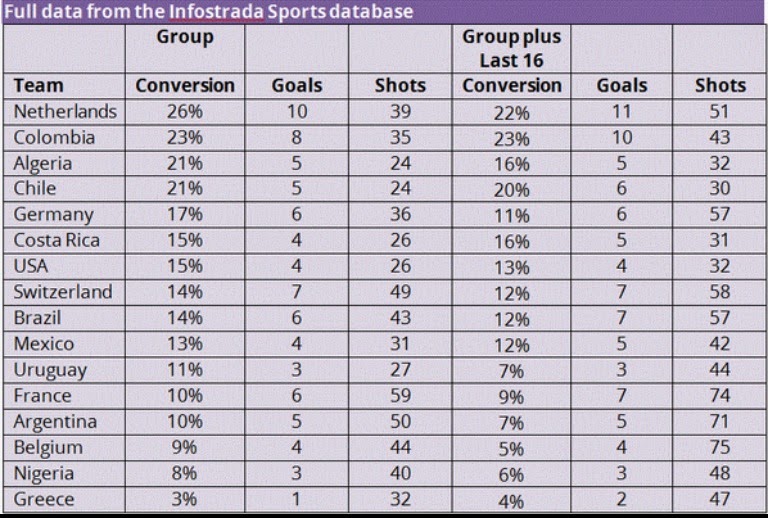768x518 pixels.
Task: Select France's group shots value 59
Action: 400,395
